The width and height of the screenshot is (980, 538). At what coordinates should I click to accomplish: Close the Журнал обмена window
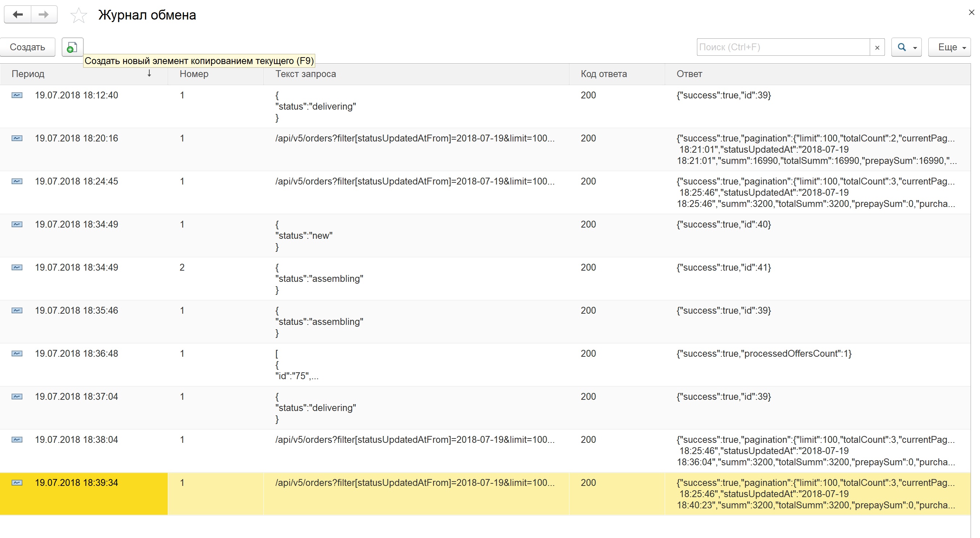pyautogui.click(x=971, y=13)
